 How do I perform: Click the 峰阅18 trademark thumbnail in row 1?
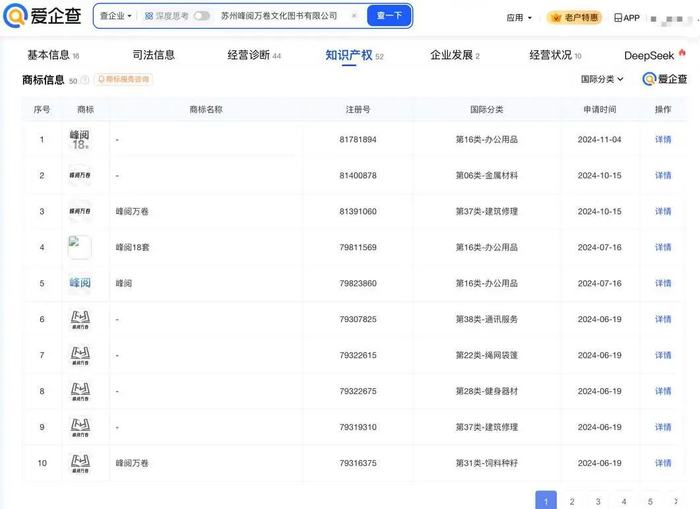click(x=80, y=139)
